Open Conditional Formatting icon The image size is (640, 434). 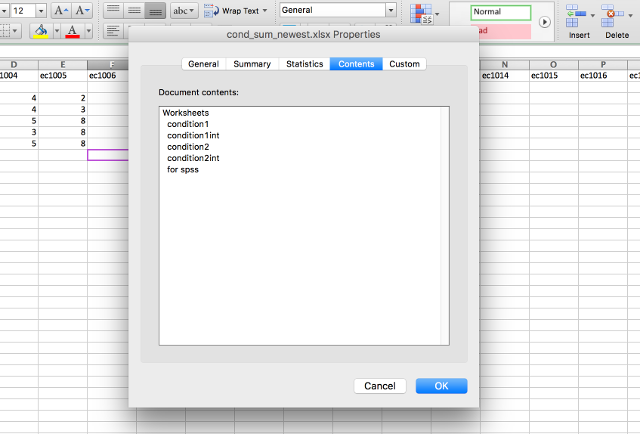pyautogui.click(x=421, y=13)
